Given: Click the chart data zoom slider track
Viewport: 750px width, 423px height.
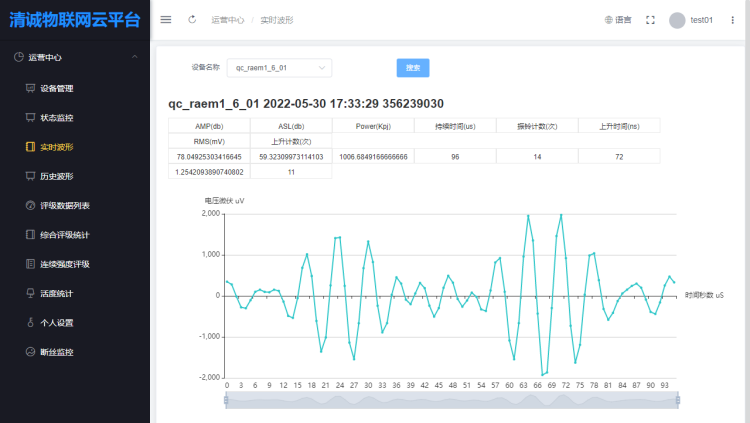Looking at the screenshot, I should coord(452,400).
